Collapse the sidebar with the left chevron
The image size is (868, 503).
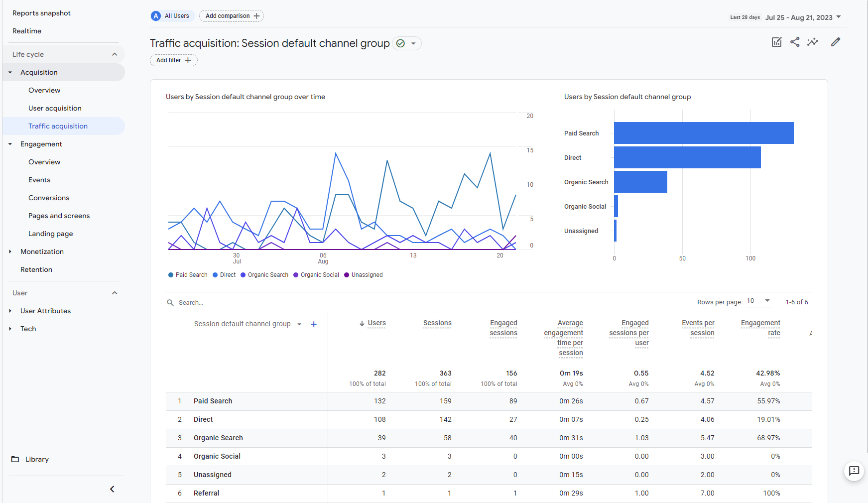pos(112,489)
